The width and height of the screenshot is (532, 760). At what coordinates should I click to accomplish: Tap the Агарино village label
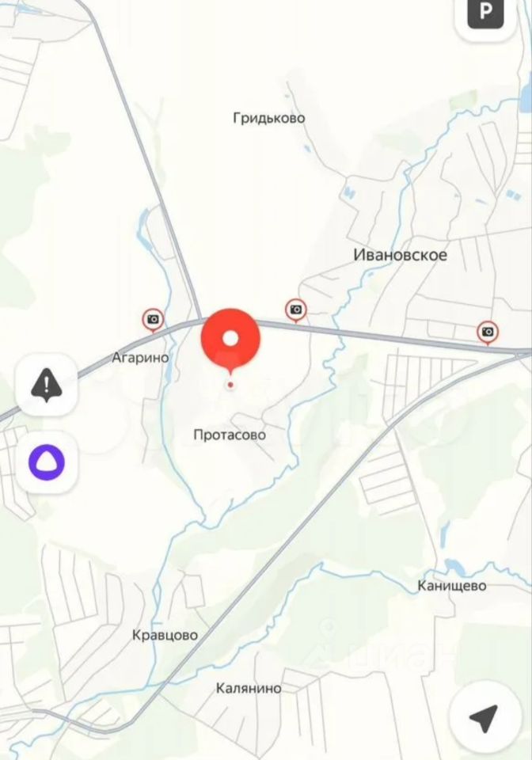click(x=140, y=358)
